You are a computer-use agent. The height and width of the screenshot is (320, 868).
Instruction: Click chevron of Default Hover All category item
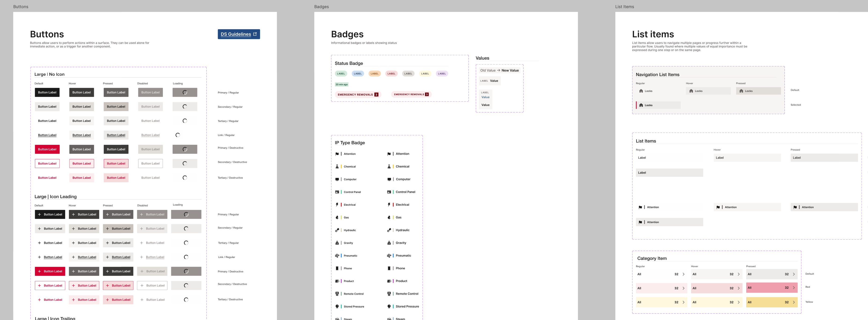click(739, 274)
